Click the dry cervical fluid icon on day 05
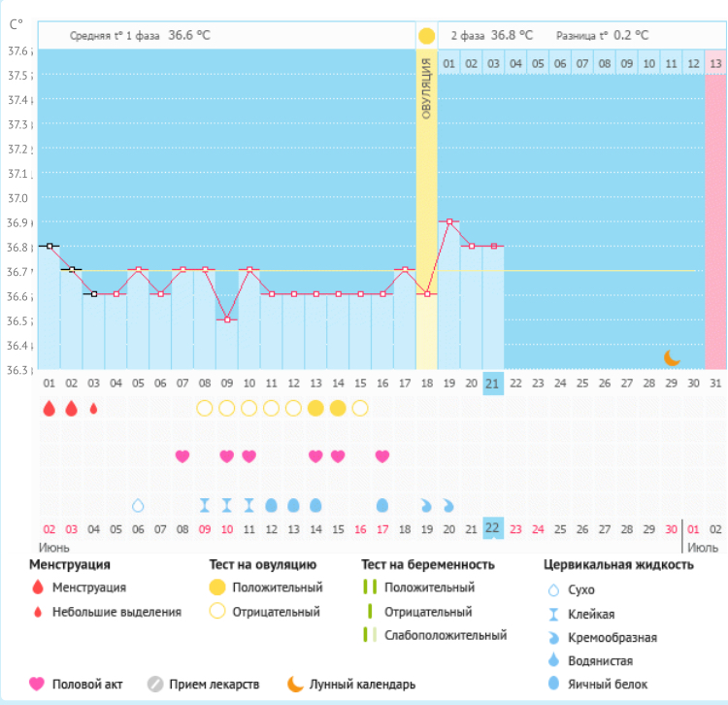728x705 pixels. click(x=138, y=505)
